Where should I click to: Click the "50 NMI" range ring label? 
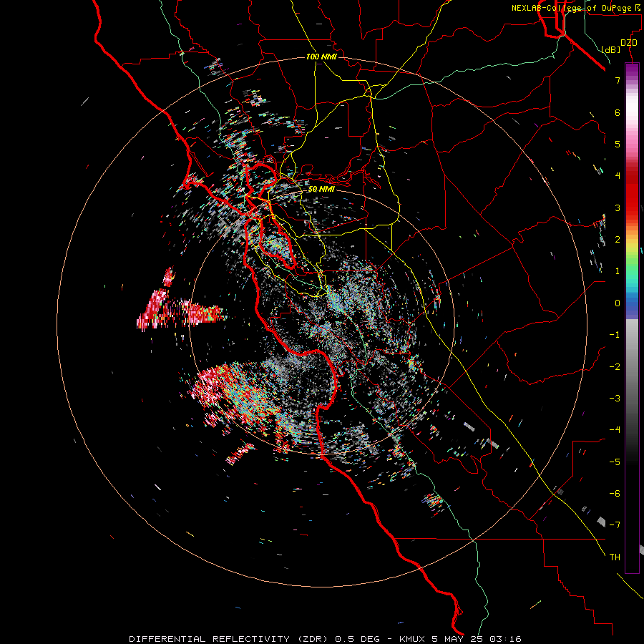point(321,189)
